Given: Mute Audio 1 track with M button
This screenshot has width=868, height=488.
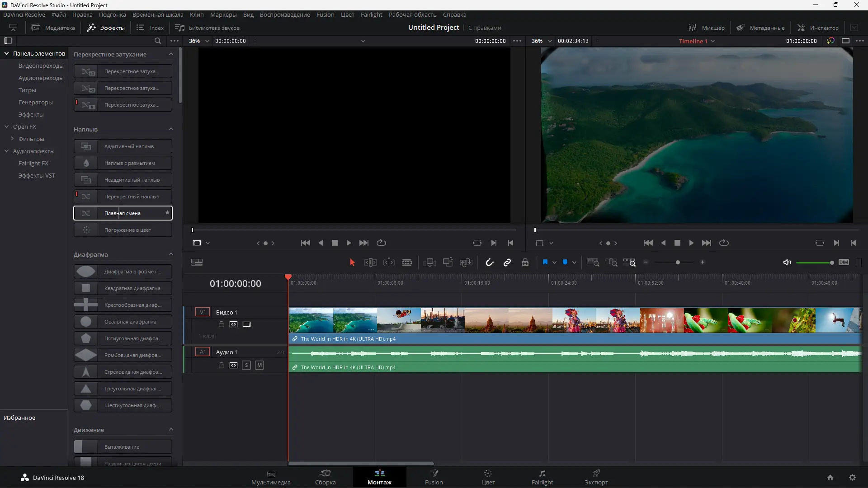Looking at the screenshot, I should [x=259, y=365].
